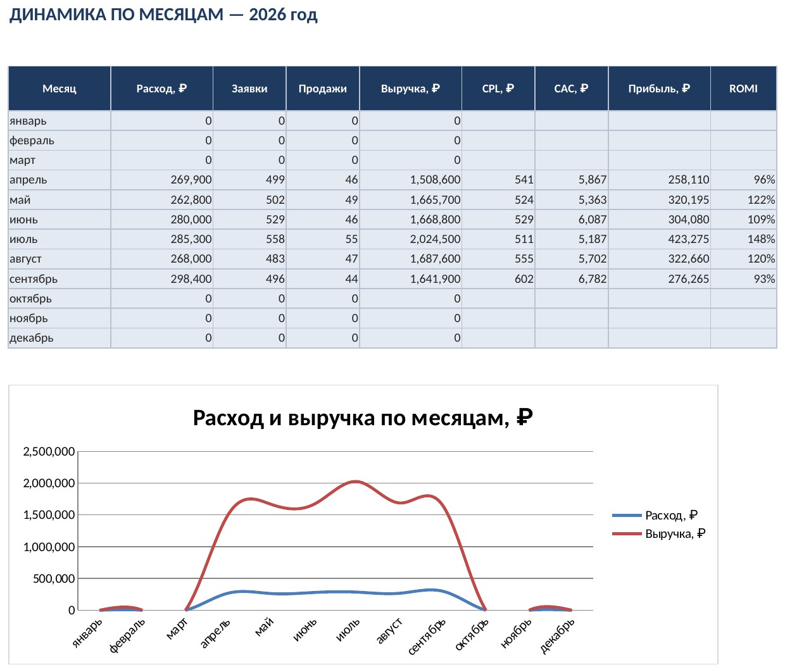
Task: Select the ROMI column header
Action: click(744, 89)
